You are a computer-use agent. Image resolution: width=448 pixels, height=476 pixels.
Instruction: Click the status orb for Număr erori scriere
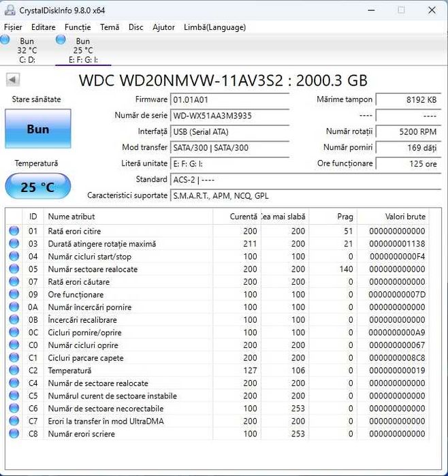coord(14,434)
